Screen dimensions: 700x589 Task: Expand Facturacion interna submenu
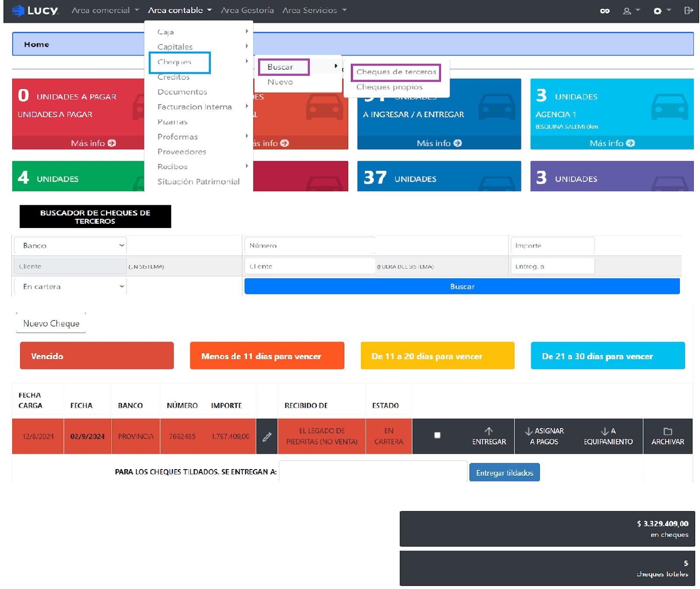click(x=199, y=106)
